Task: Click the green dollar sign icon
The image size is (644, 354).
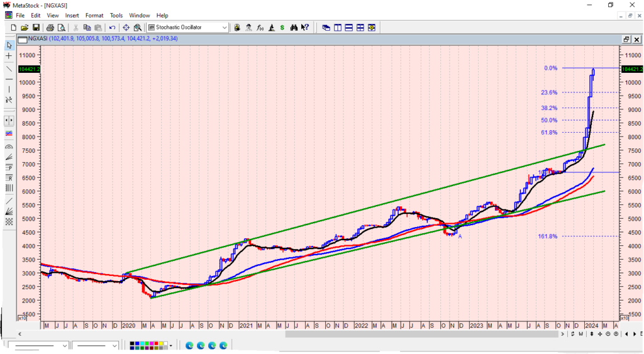Action: coord(282,28)
